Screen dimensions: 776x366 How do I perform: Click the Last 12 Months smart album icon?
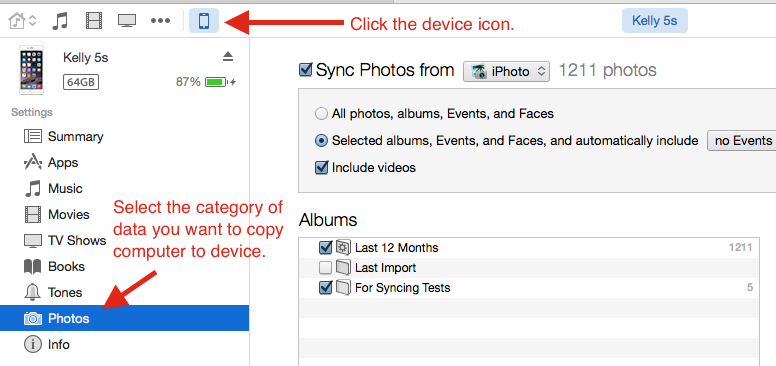(343, 247)
